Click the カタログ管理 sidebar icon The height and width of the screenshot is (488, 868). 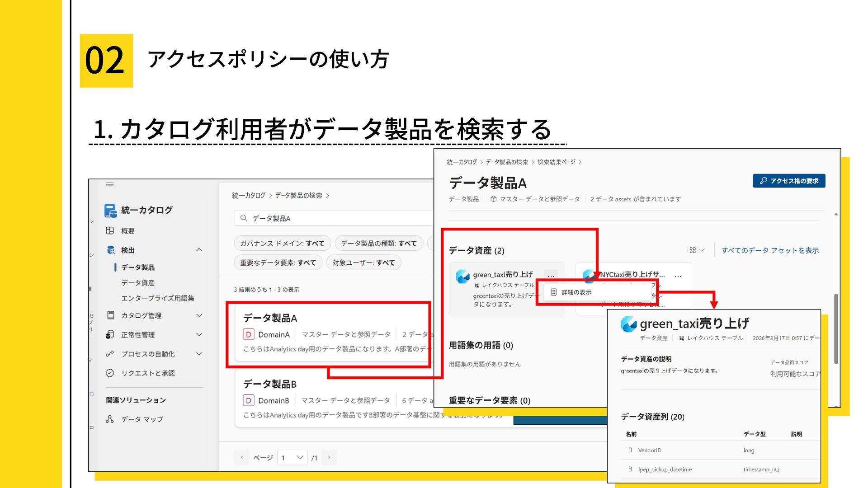click(110, 315)
